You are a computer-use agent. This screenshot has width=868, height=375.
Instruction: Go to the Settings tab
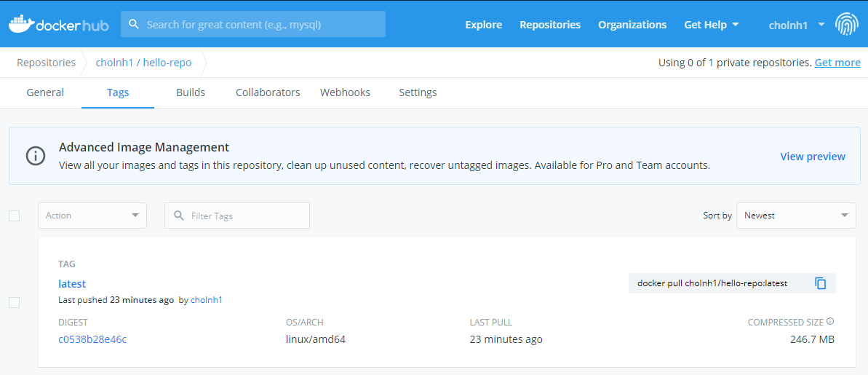[x=418, y=92]
